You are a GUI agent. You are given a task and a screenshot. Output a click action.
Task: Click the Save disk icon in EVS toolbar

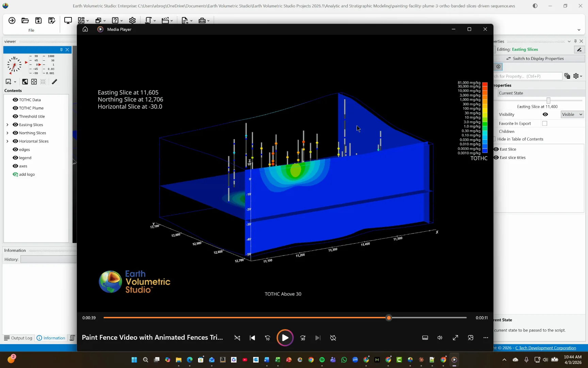point(38,20)
